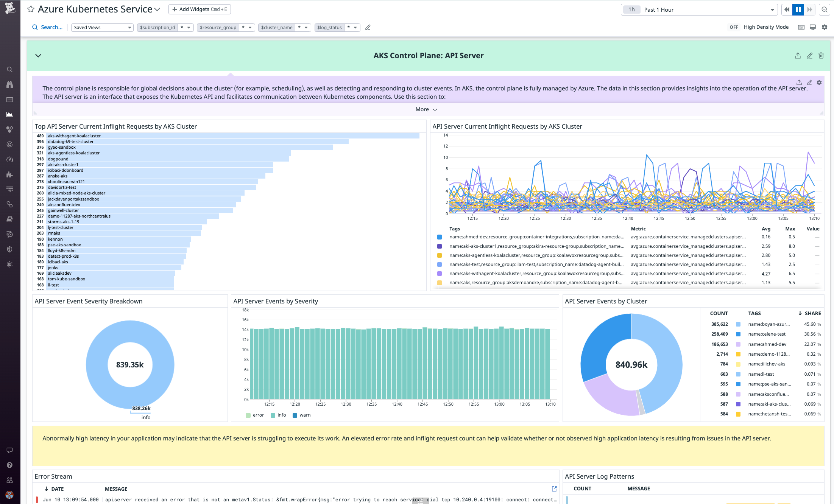The width and height of the screenshot is (834, 504).
Task: Open Error Stream in new view via external link icon
Action: [x=554, y=488]
